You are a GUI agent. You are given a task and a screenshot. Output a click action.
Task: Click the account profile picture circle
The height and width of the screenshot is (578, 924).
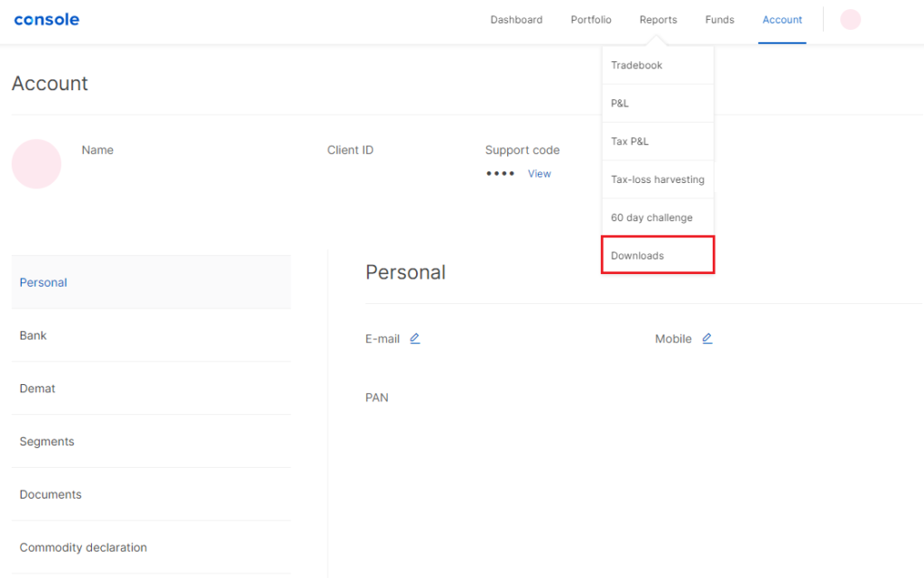tap(36, 163)
